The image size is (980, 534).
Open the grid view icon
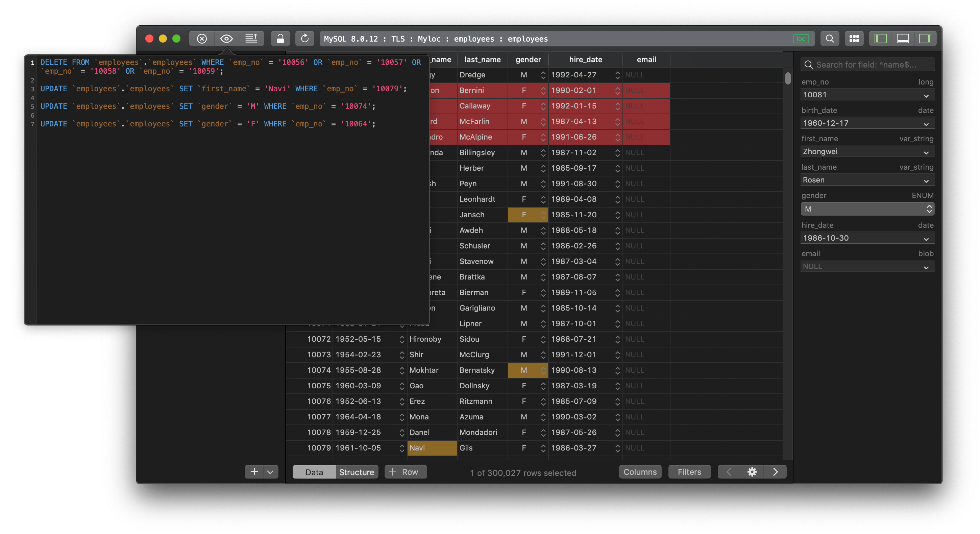(854, 39)
